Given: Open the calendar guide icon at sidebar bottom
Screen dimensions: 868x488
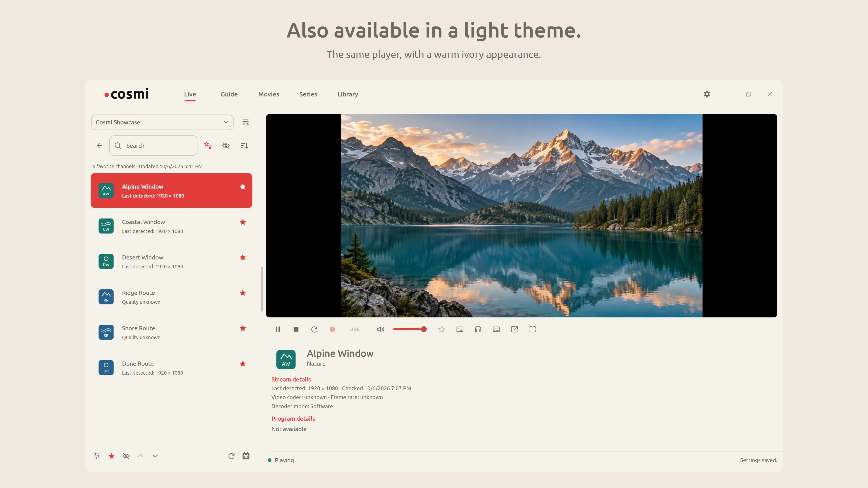Looking at the screenshot, I should point(246,456).
